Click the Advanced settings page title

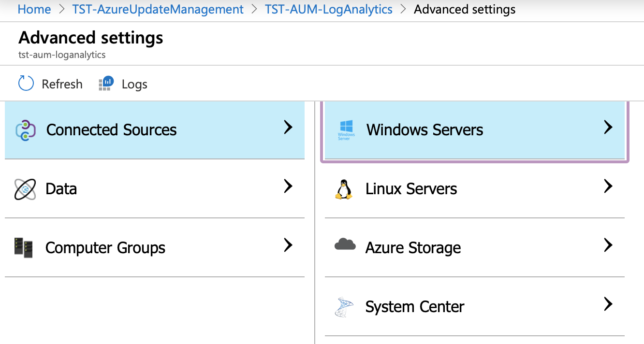click(x=91, y=38)
